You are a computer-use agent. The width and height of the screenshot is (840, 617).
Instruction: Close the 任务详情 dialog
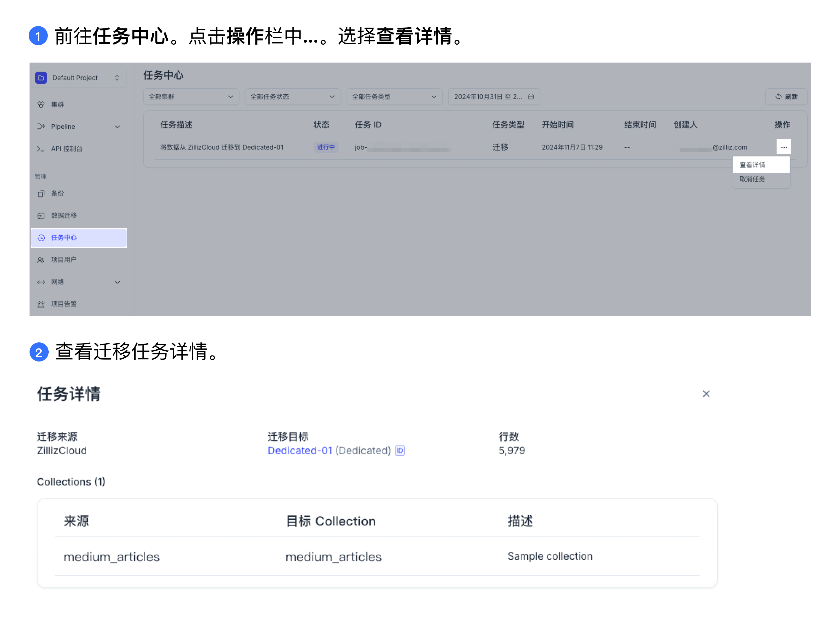click(706, 394)
